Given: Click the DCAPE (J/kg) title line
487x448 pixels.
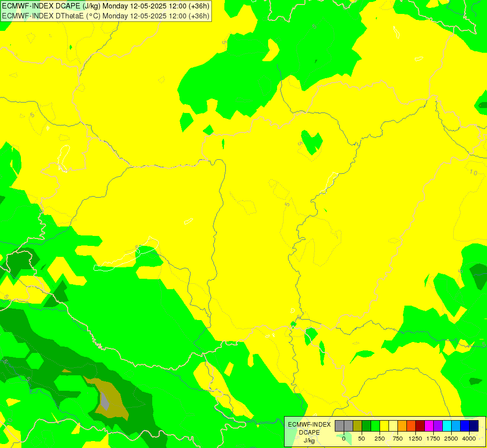Looking at the screenshot, I should [105, 6].
